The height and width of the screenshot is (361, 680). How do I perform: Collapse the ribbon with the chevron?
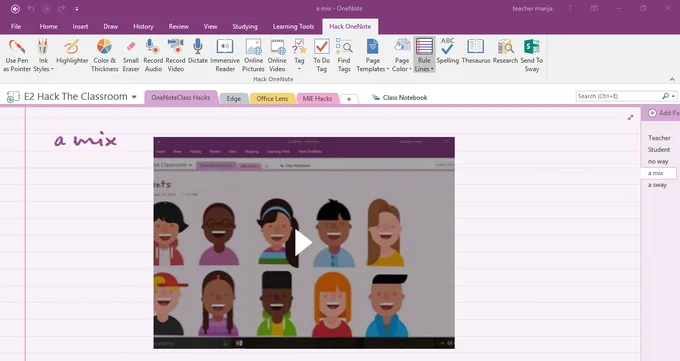[x=672, y=79]
